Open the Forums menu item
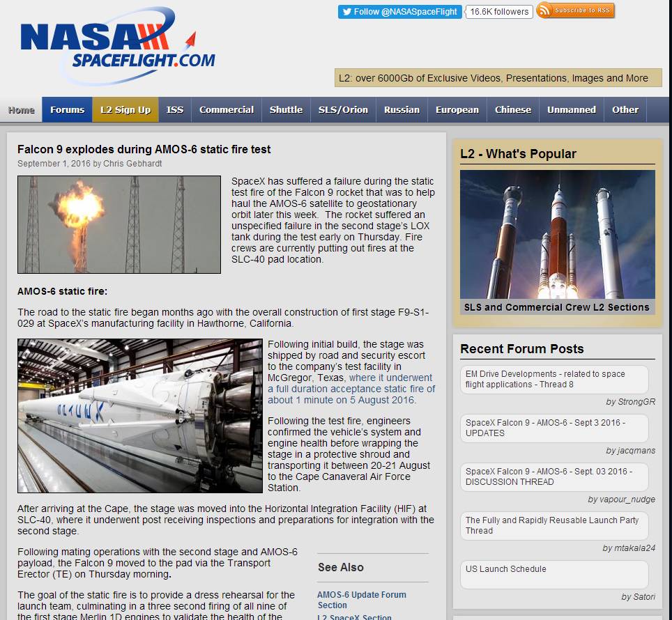Image resolution: width=672 pixels, height=620 pixels. (68, 109)
